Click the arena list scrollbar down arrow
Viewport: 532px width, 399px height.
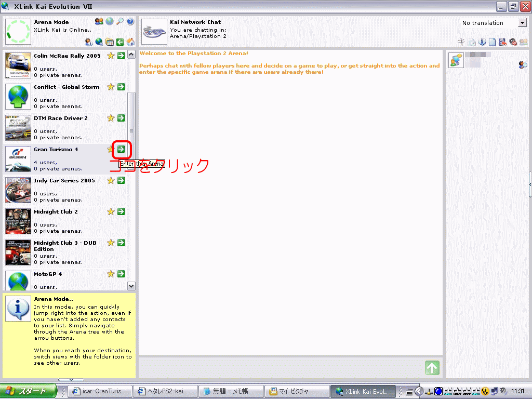pos(131,286)
